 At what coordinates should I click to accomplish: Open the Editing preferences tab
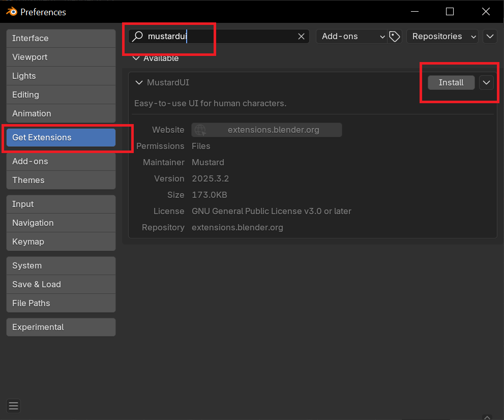61,95
